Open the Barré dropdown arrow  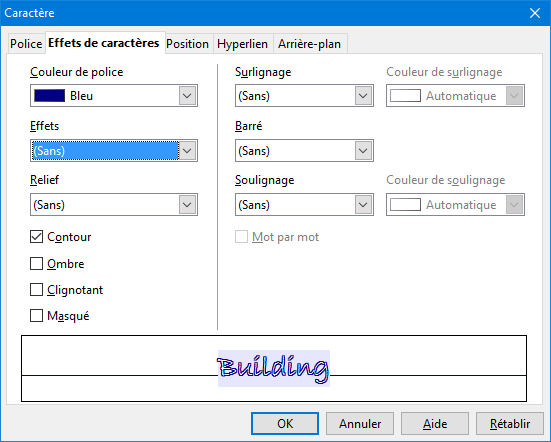pos(363,151)
